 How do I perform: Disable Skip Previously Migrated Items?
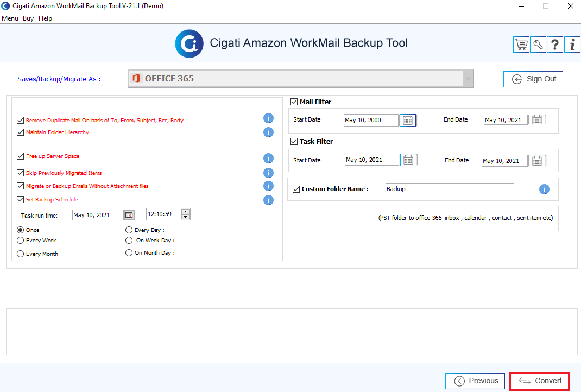pos(21,173)
